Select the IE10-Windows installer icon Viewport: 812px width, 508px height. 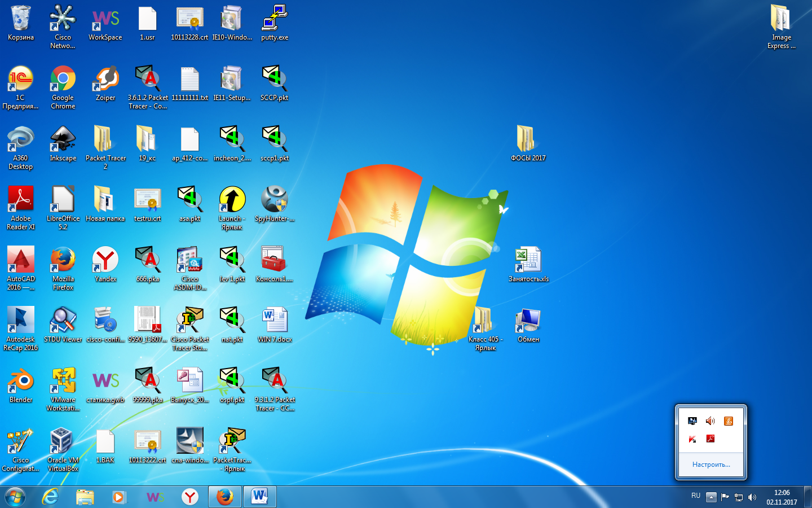(232, 24)
